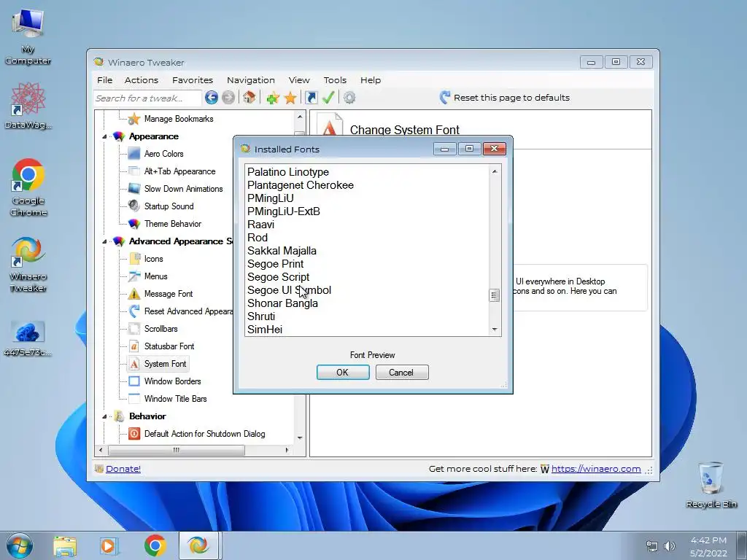Viewport: 747px width, 560px height.
Task: Select Reset Advanced Appearance item
Action: pos(188,311)
